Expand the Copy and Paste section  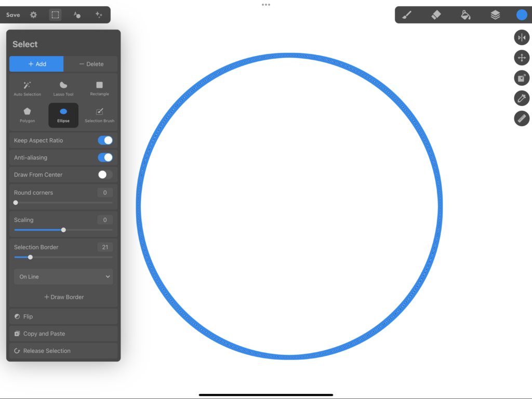63,334
